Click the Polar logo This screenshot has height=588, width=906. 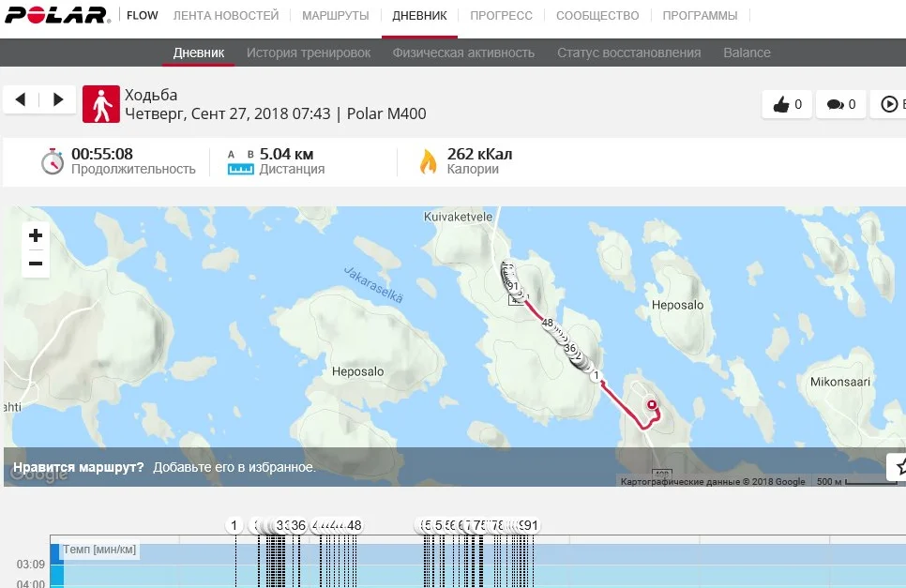(56, 16)
